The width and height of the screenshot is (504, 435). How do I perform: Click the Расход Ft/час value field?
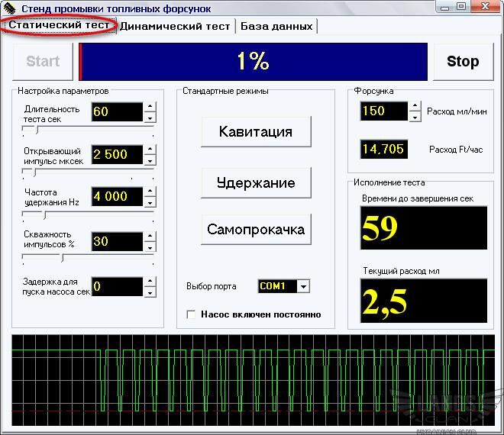pyautogui.click(x=383, y=149)
